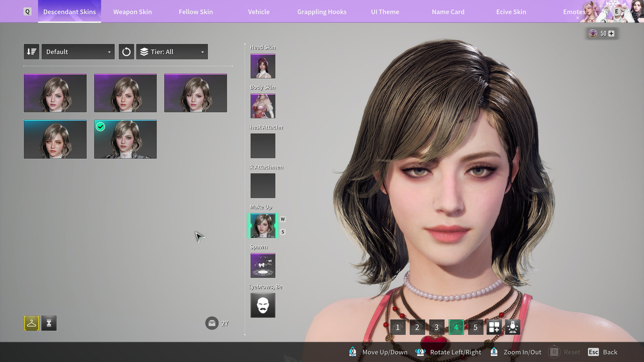Image resolution: width=644 pixels, height=362 pixels.
Task: Switch to preset slot 5
Action: click(475, 327)
